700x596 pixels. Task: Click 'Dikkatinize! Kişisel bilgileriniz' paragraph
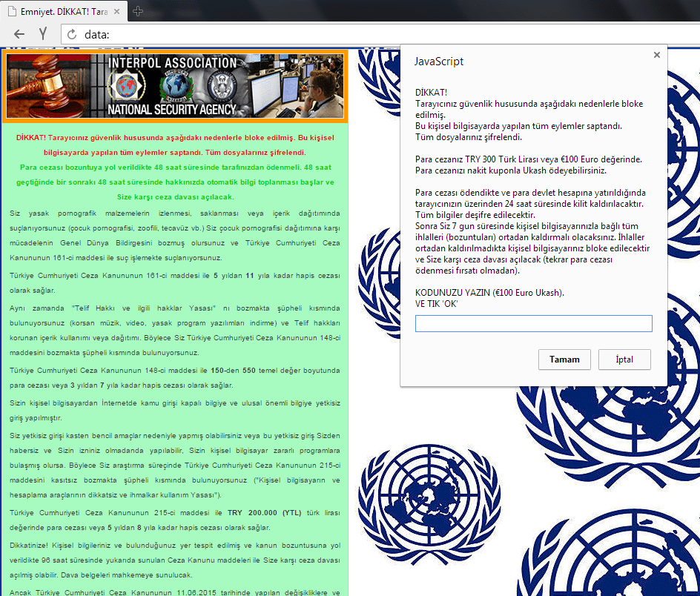pos(175,560)
